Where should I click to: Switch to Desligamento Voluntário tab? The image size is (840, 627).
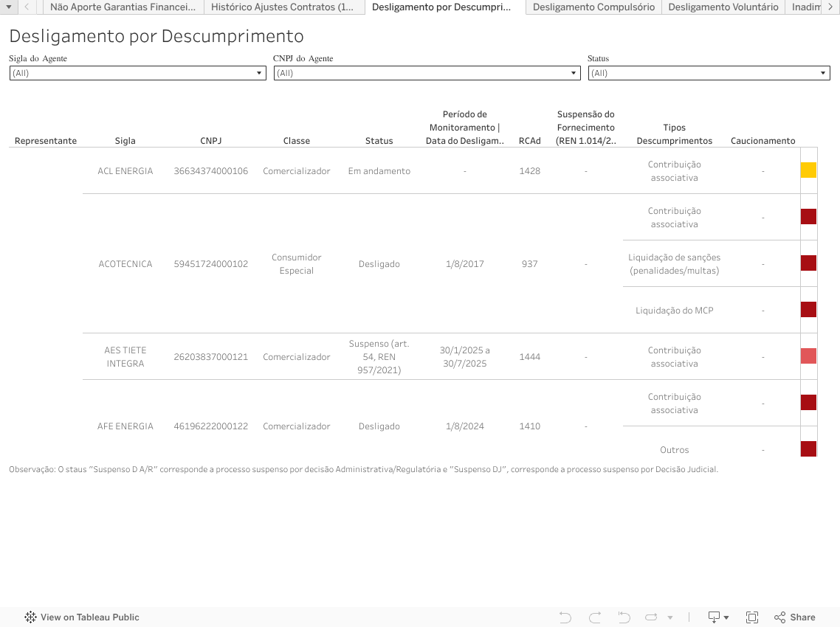coord(723,7)
